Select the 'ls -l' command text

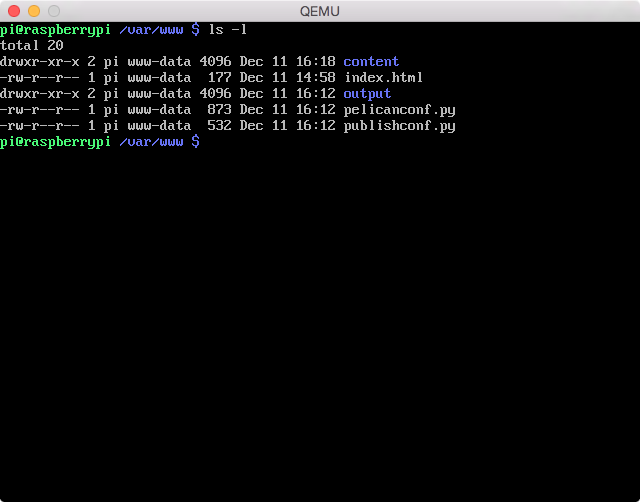pyautogui.click(x=228, y=29)
